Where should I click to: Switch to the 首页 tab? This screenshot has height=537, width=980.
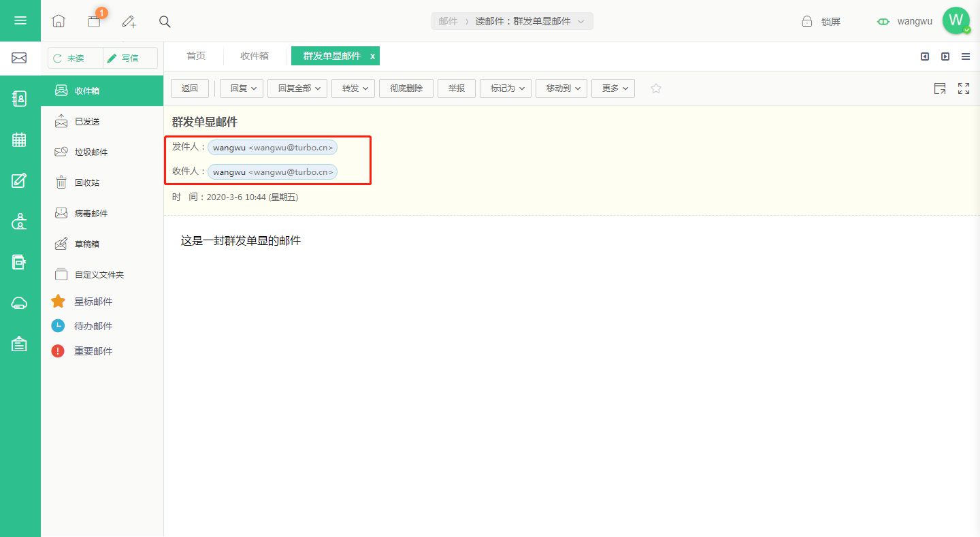[x=196, y=56]
